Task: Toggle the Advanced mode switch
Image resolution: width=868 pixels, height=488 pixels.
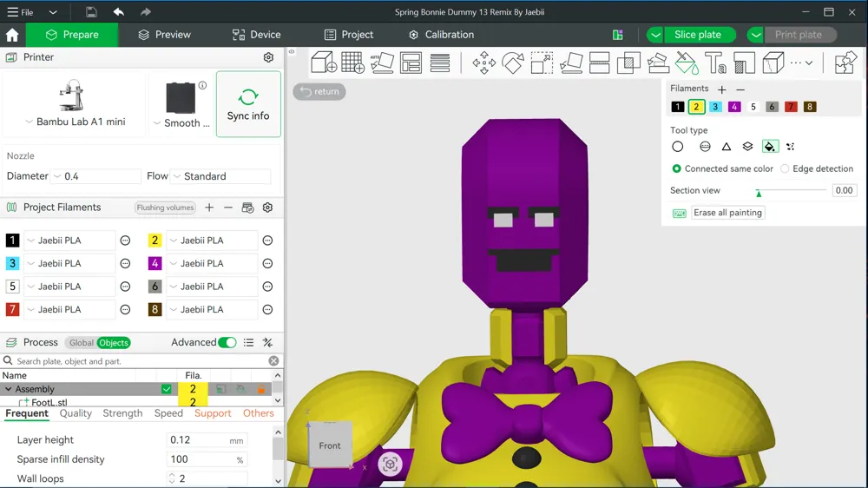Action: tap(227, 342)
